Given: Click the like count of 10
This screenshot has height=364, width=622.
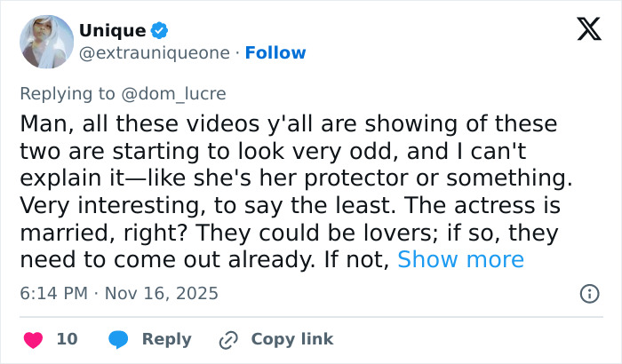Looking at the screenshot, I should coord(67,339).
